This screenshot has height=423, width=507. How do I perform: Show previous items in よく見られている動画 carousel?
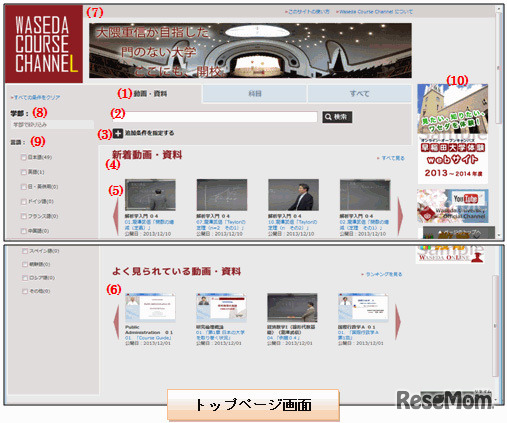pos(116,322)
